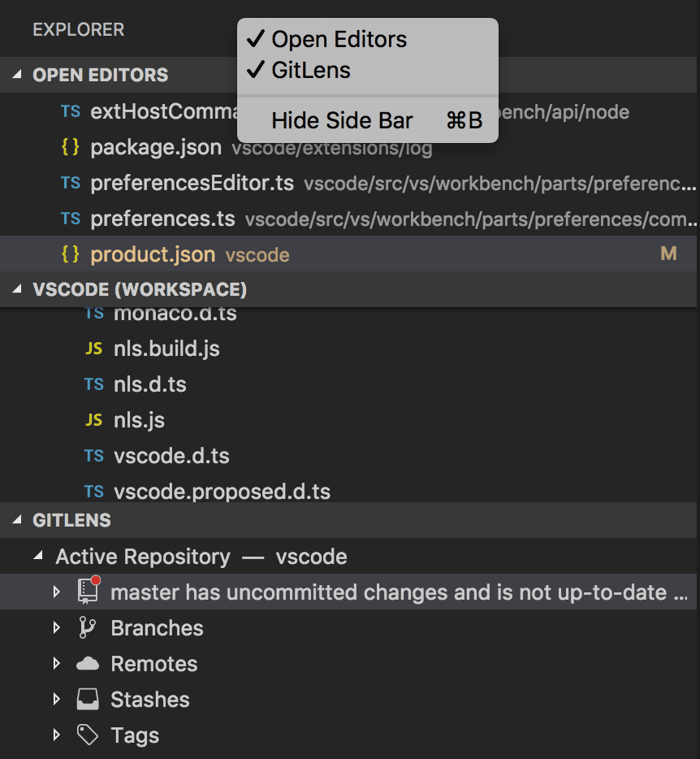Uncheck Open Editors in the context menu

pos(339,39)
